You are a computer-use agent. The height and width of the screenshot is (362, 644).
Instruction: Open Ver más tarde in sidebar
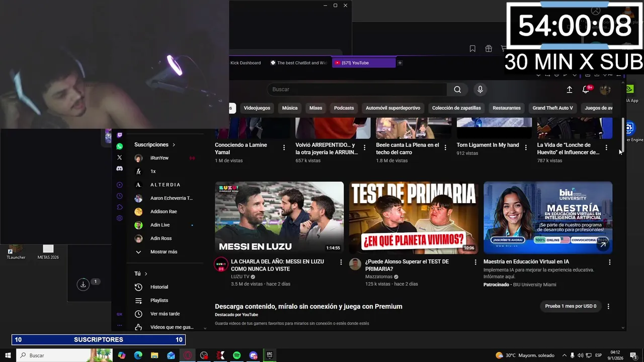click(165, 314)
